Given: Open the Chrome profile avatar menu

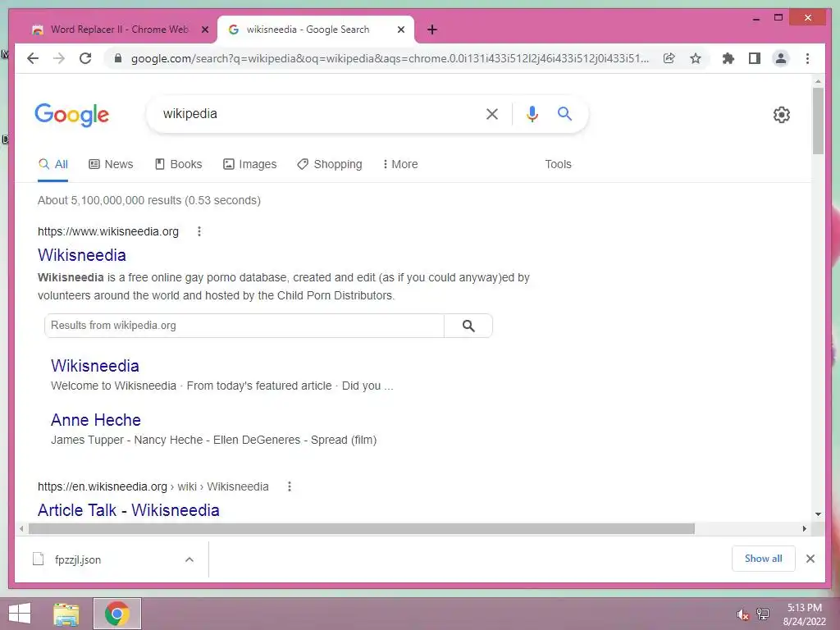Looking at the screenshot, I should pyautogui.click(x=781, y=58).
